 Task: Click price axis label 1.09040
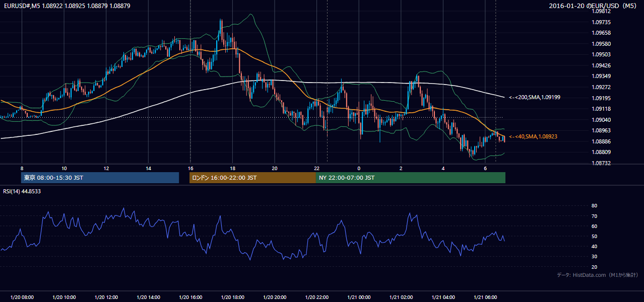(x=601, y=120)
